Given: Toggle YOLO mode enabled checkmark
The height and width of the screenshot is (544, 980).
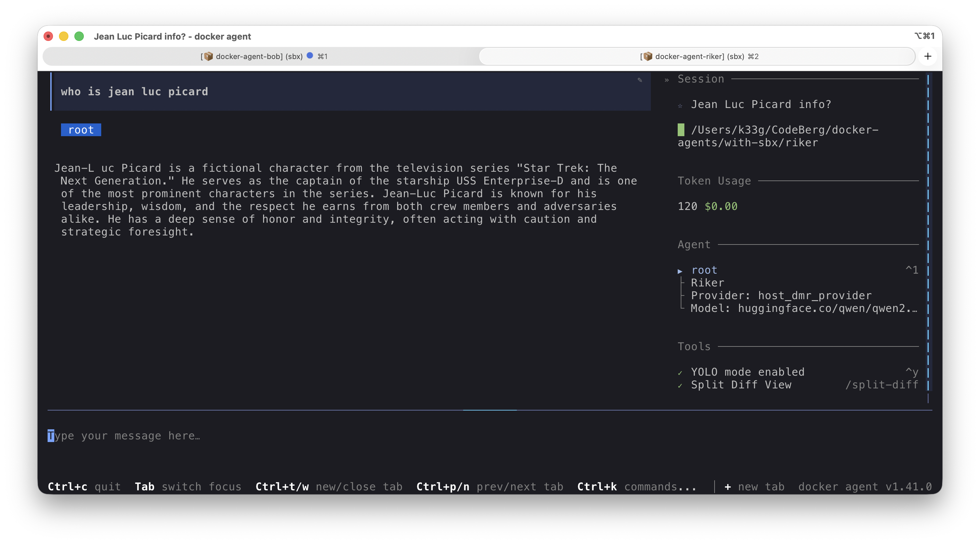Looking at the screenshot, I should 680,373.
